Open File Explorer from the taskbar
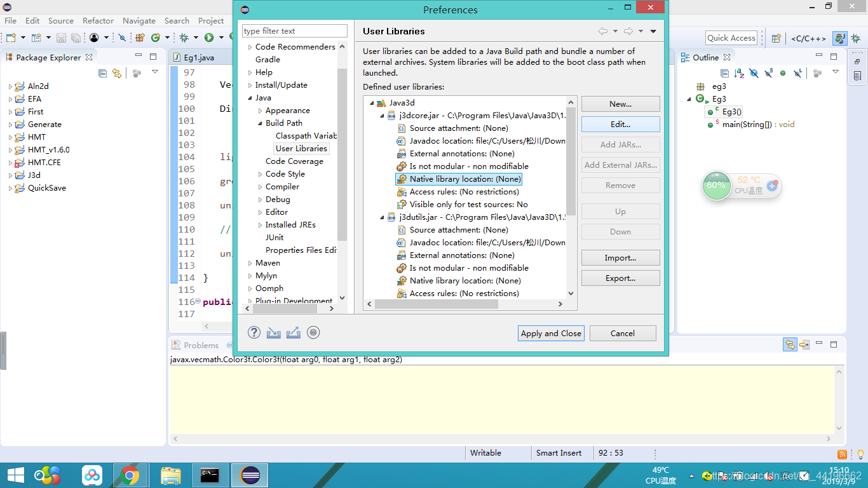 170,475
